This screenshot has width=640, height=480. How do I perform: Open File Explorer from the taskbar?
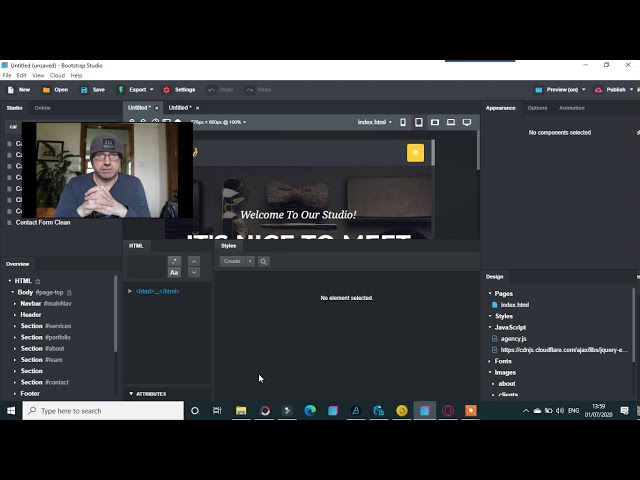(x=241, y=411)
